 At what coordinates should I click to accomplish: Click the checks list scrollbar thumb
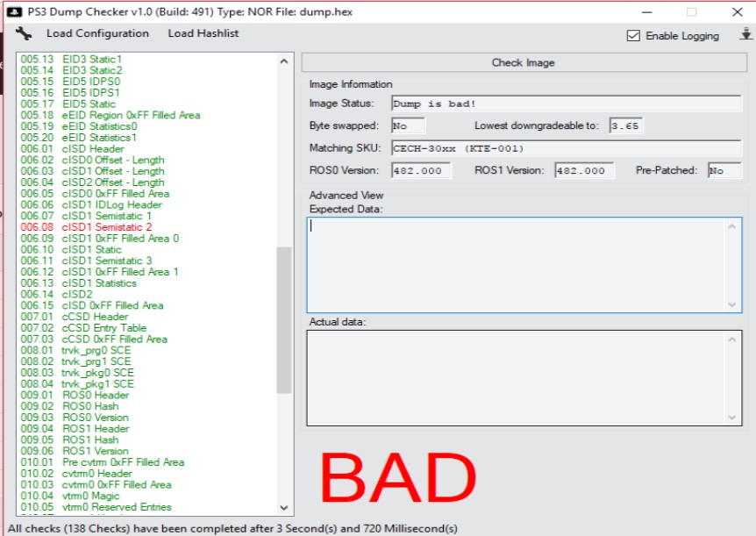284,320
